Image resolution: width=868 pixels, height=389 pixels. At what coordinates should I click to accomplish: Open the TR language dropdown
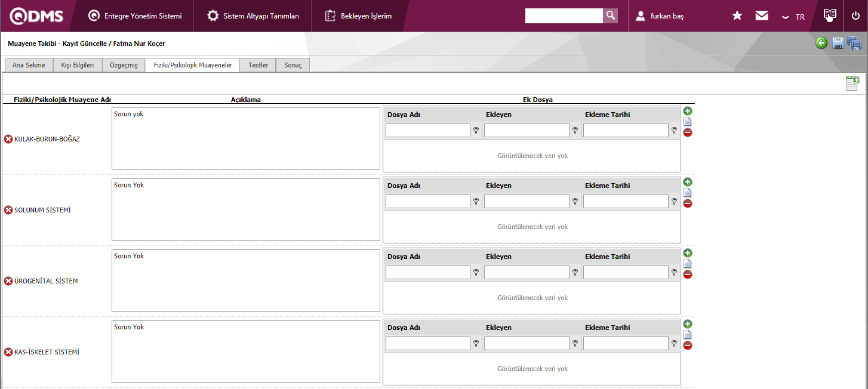click(793, 17)
